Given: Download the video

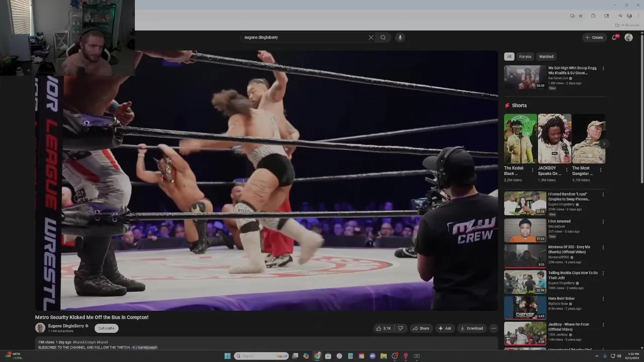Looking at the screenshot, I should pyautogui.click(x=471, y=328).
